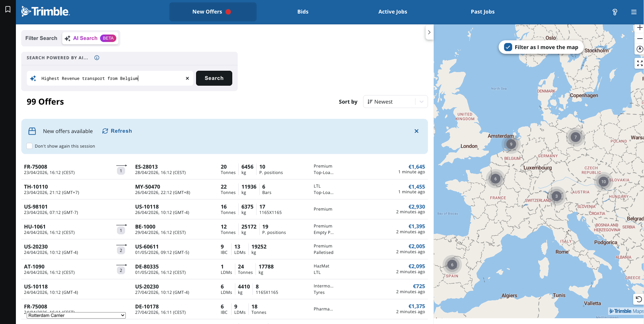Reset map compass orientation
The height and width of the screenshot is (324, 644).
point(639,49)
